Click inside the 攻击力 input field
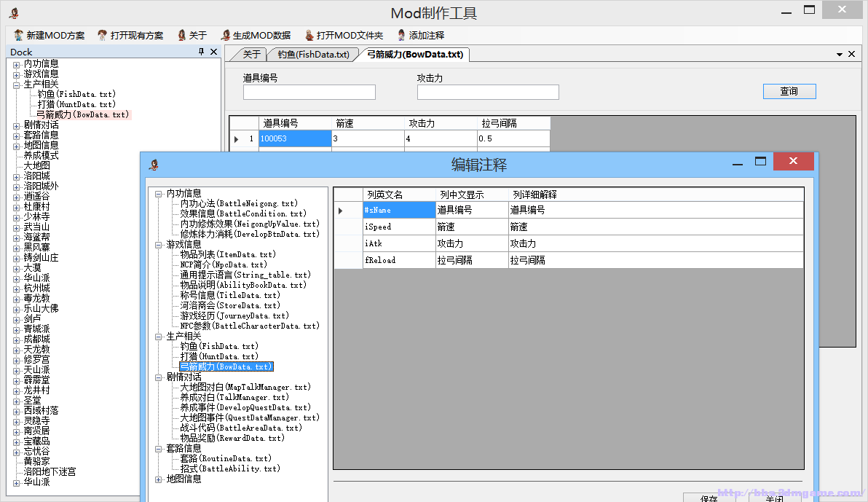This screenshot has height=502, width=868. 488,92
